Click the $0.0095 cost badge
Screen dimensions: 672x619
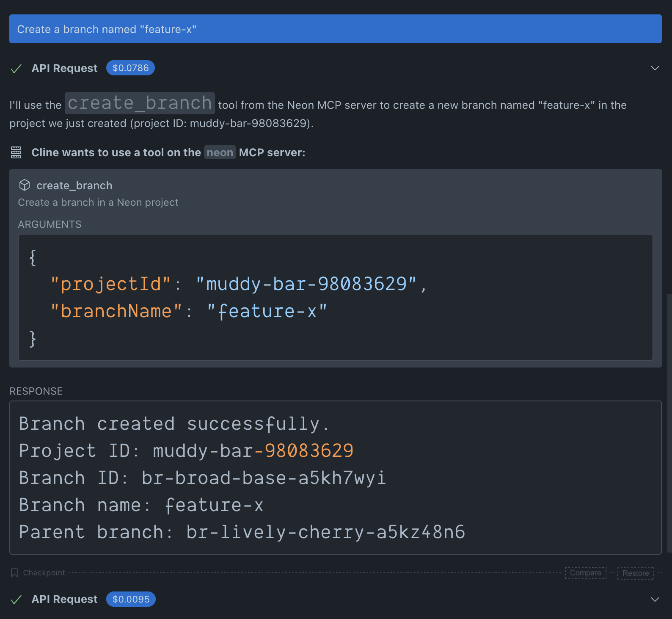tap(131, 599)
